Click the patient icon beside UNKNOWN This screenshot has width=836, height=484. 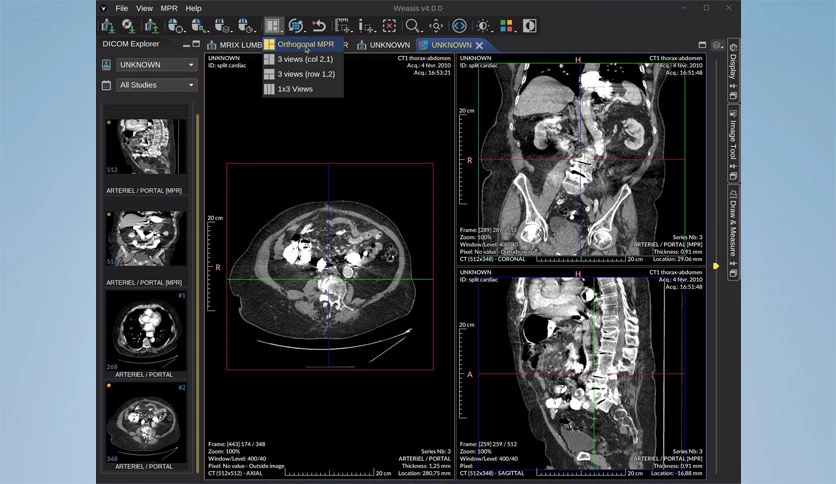click(107, 64)
